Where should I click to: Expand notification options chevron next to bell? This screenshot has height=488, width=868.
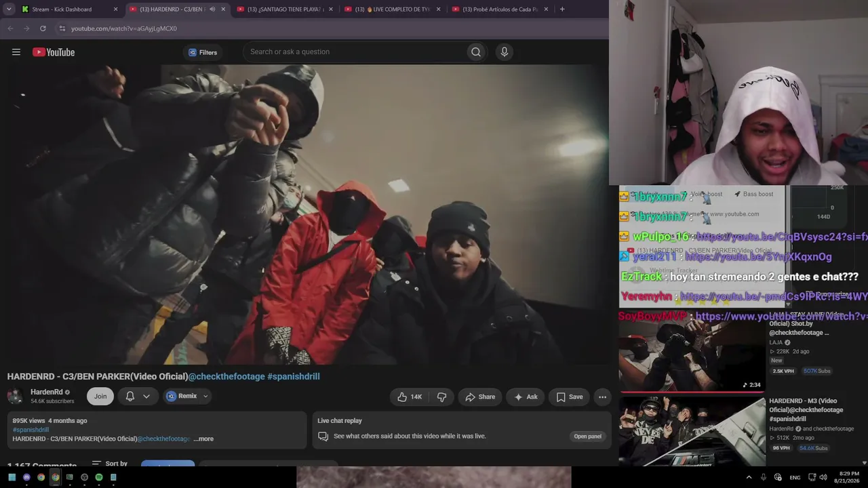coord(146,396)
